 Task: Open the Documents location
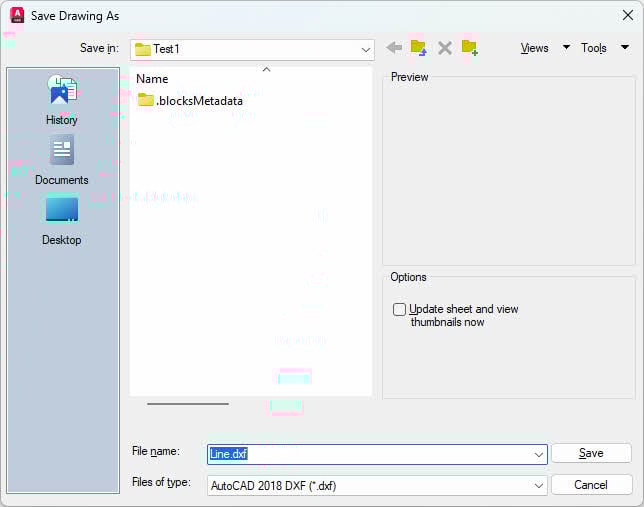(x=62, y=161)
